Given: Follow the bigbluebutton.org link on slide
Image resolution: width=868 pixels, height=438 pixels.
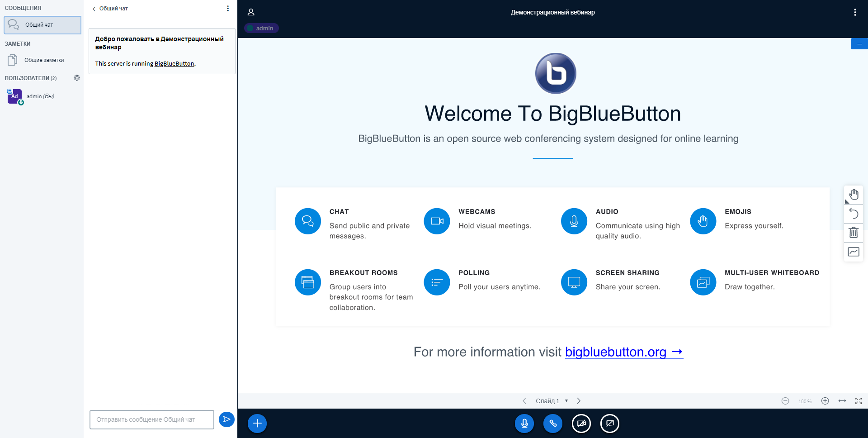Looking at the screenshot, I should click(x=624, y=352).
